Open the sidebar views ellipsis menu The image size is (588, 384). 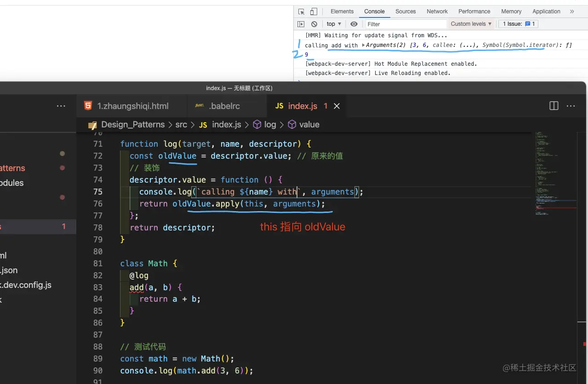pos(61,106)
